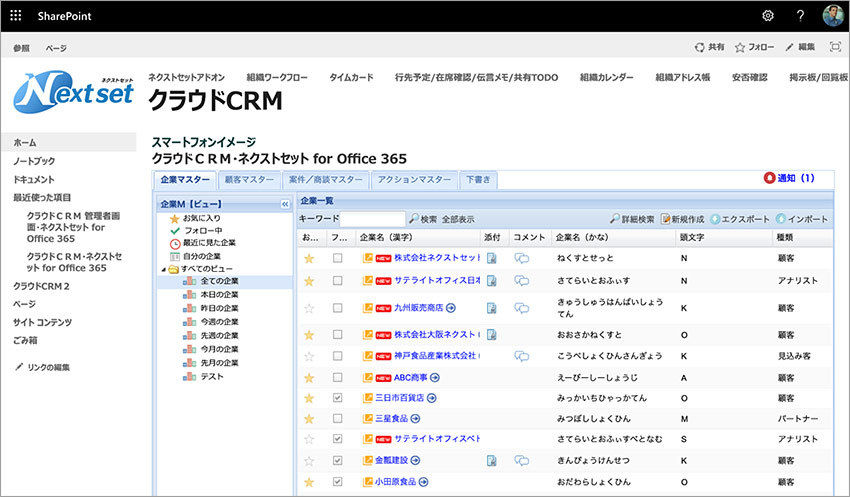Open the 通知 (1) notification
Viewport: 850px width, 497px height.
pos(789,178)
